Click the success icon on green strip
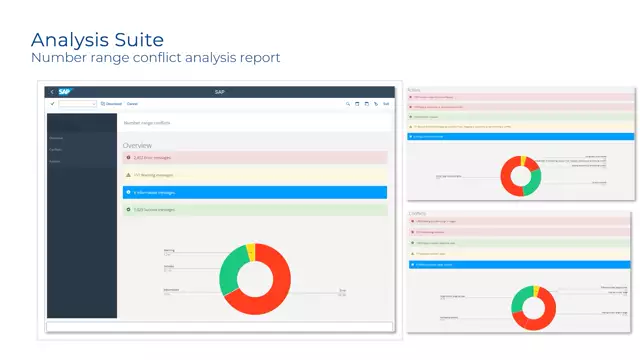The image size is (640, 360). click(128, 209)
